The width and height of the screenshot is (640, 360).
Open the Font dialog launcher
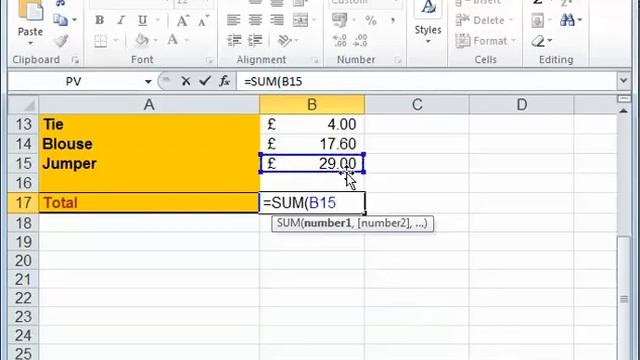pyautogui.click(x=210, y=60)
